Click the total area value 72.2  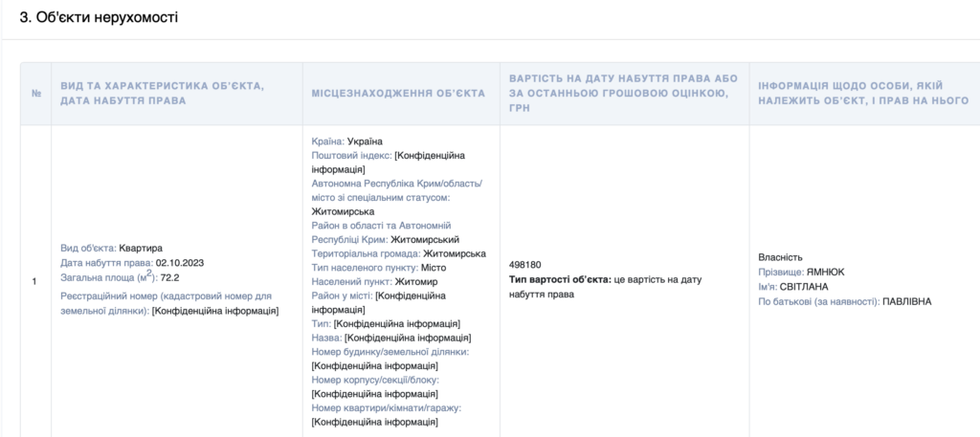[170, 278]
